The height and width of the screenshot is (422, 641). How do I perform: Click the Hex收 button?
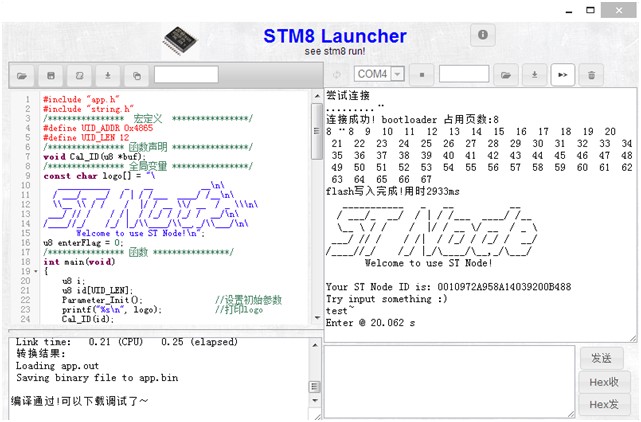coord(604,382)
